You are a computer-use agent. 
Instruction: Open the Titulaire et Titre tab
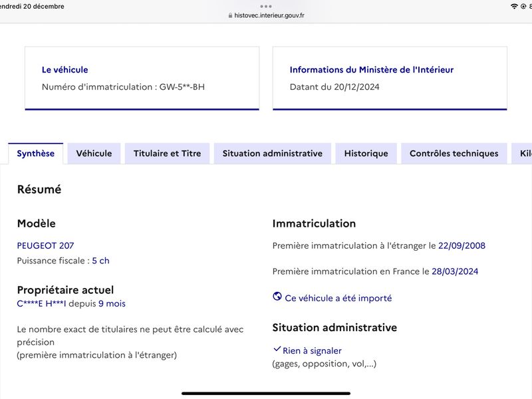(168, 154)
